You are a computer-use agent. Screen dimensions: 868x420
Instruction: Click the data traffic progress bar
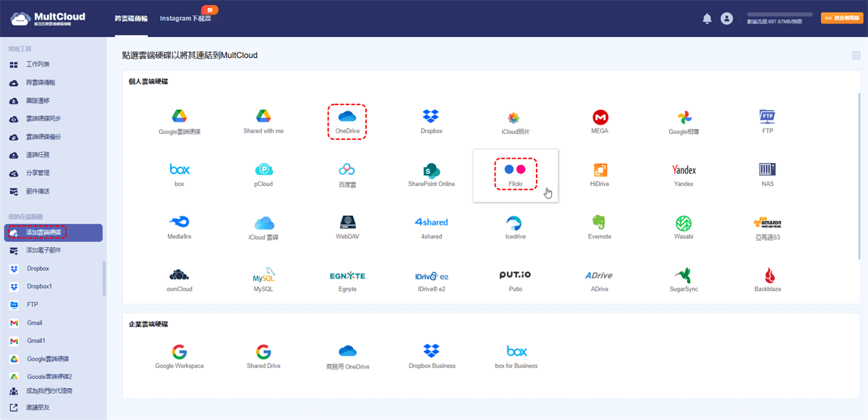pyautogui.click(x=780, y=14)
